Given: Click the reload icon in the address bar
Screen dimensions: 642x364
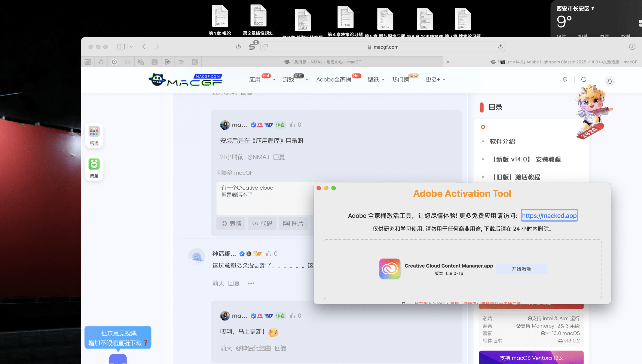Looking at the screenshot, I should pyautogui.click(x=500, y=47).
